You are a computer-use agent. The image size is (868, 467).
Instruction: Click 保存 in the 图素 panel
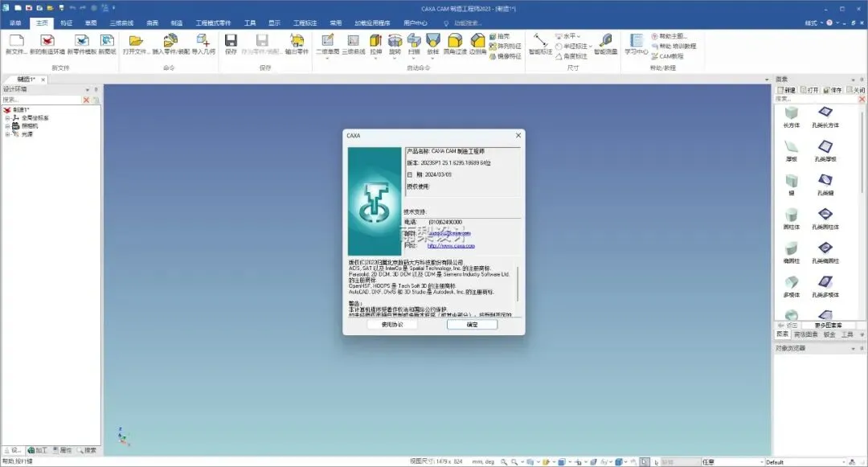833,90
